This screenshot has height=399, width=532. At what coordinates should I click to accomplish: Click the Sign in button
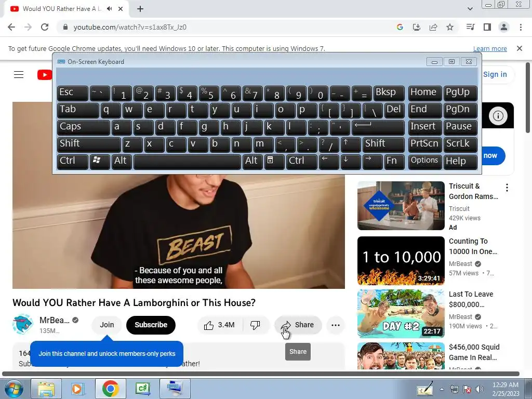[495, 74]
